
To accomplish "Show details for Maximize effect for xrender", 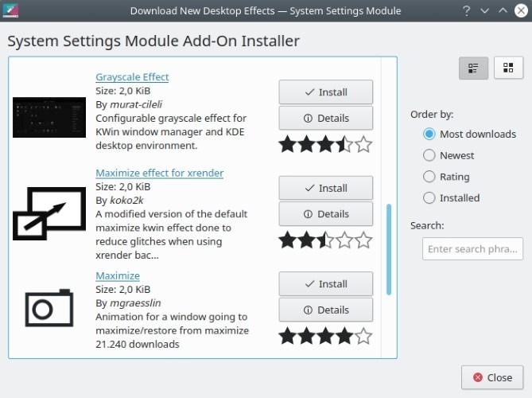I will click(x=326, y=214).
